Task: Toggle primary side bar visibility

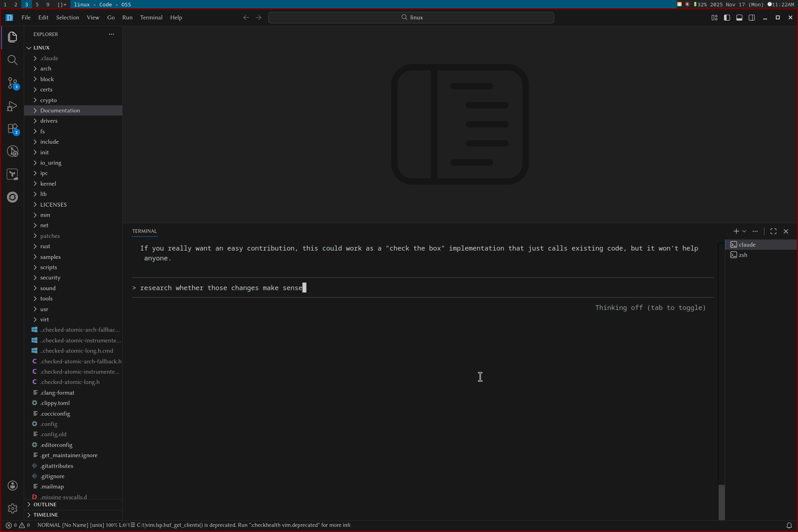Action: pos(727,17)
